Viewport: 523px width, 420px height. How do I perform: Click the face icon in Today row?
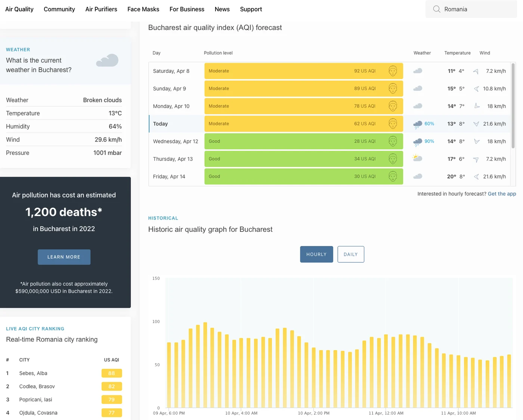click(393, 124)
